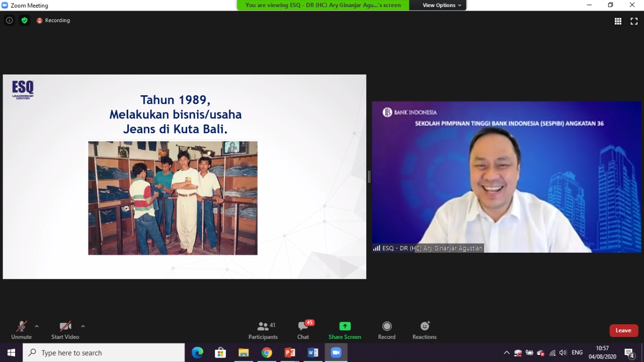This screenshot has height=362, width=644.
Task: Start Video camera toggle
Action: (65, 330)
